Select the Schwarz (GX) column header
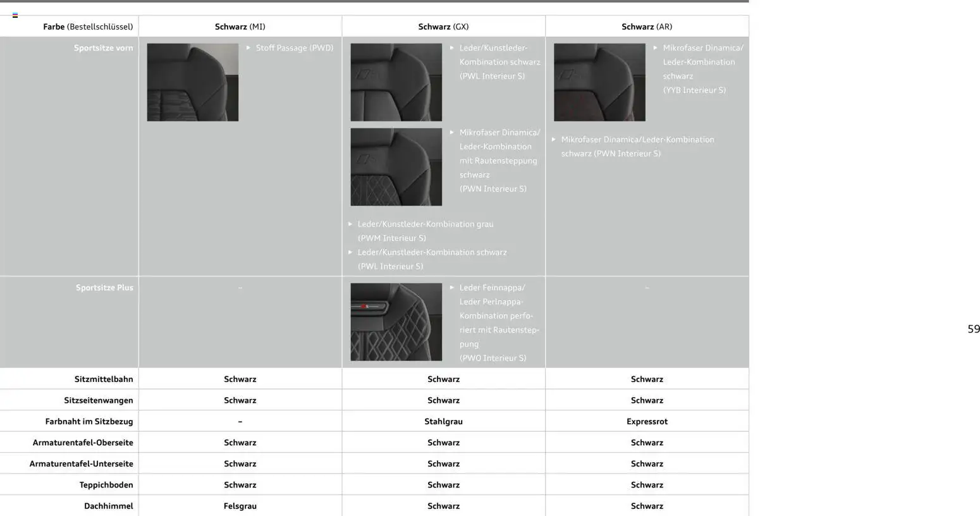 click(x=443, y=27)
